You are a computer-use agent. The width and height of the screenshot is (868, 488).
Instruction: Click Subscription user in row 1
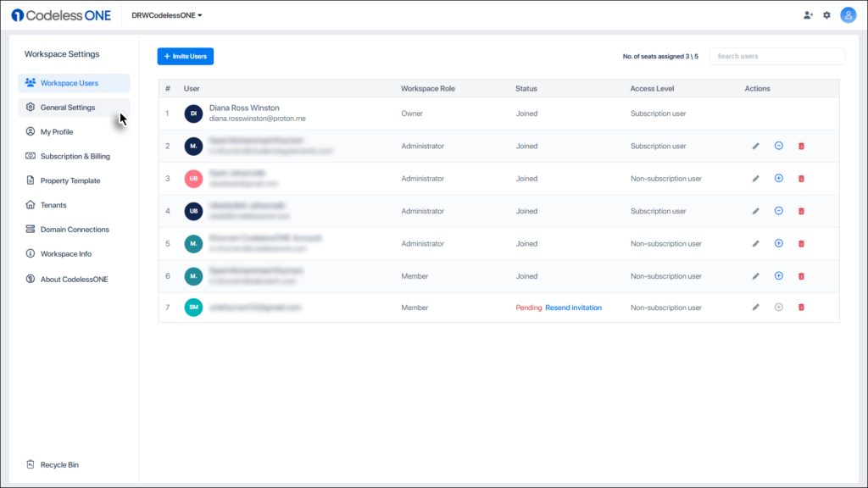[x=658, y=114]
